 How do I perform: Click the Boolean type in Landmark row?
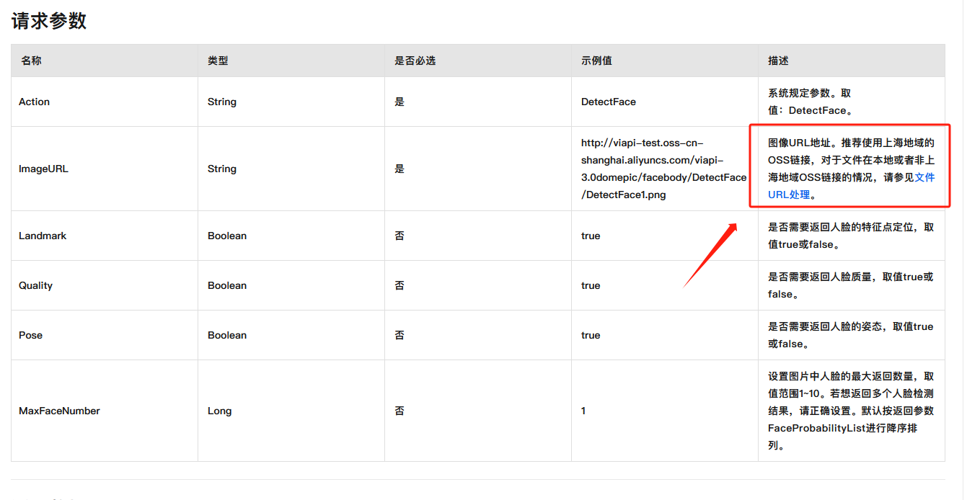coord(227,236)
